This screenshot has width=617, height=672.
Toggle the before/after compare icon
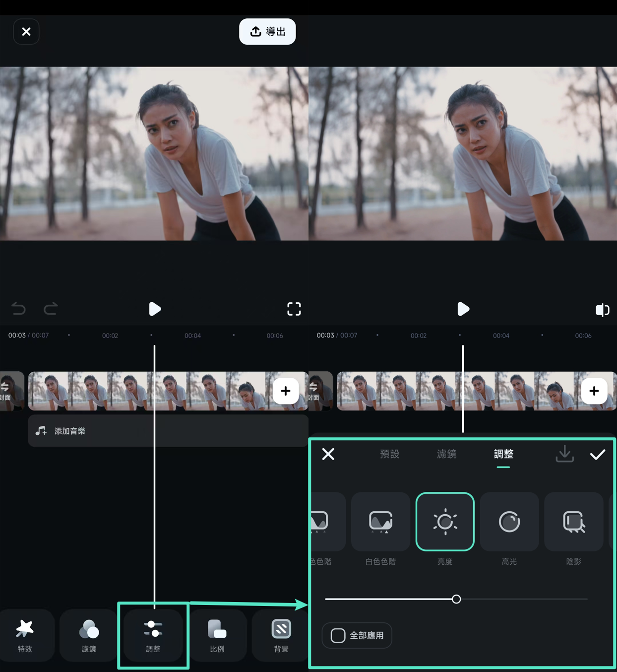[x=602, y=310]
